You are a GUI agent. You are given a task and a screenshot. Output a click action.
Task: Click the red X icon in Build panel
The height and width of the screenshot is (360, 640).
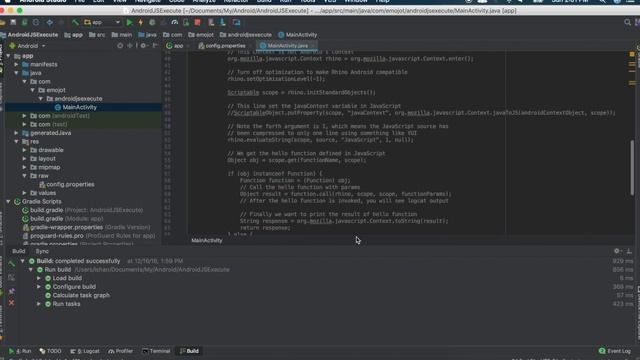point(11,303)
